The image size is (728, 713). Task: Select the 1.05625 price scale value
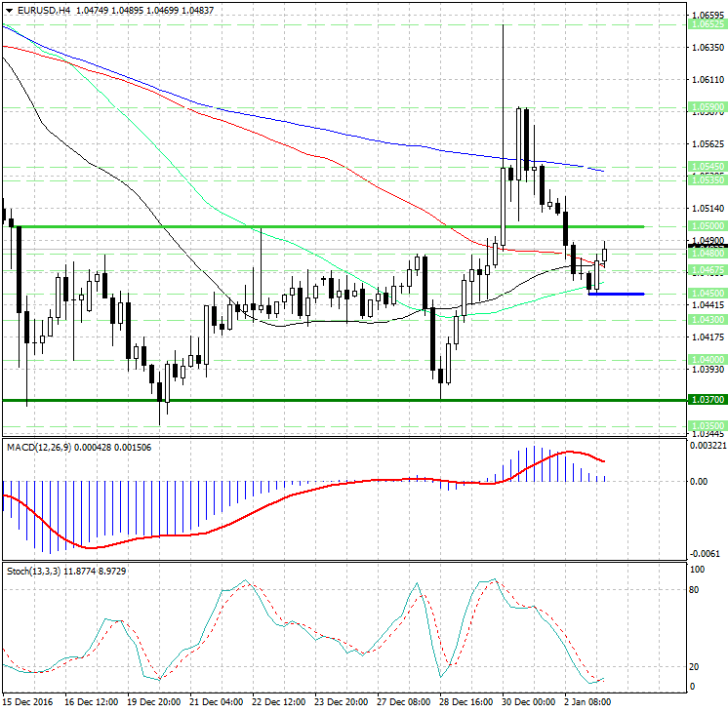click(708, 144)
